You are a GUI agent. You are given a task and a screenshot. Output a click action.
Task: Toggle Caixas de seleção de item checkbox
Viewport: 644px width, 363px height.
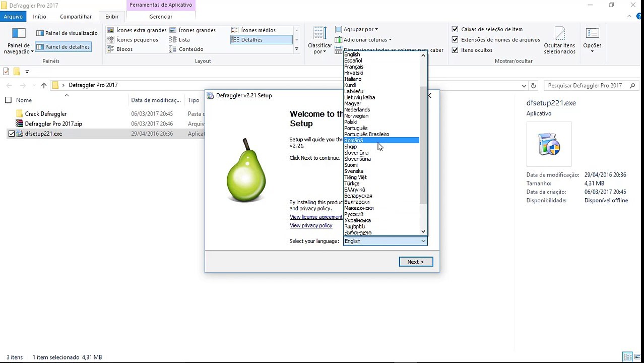455,29
